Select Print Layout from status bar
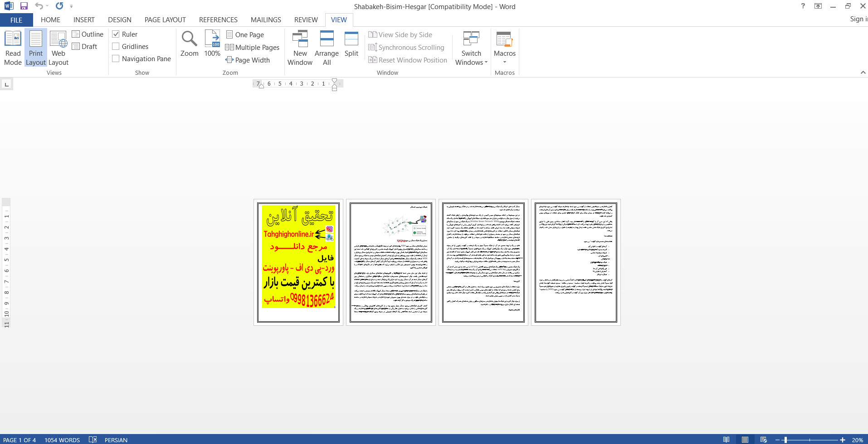Viewport: 868px width, 444px height. 745,439
